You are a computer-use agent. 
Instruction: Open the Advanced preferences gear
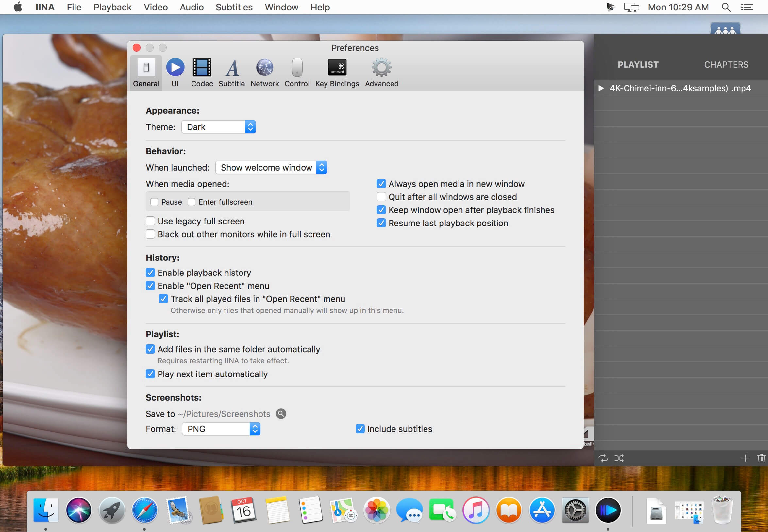pos(381,73)
